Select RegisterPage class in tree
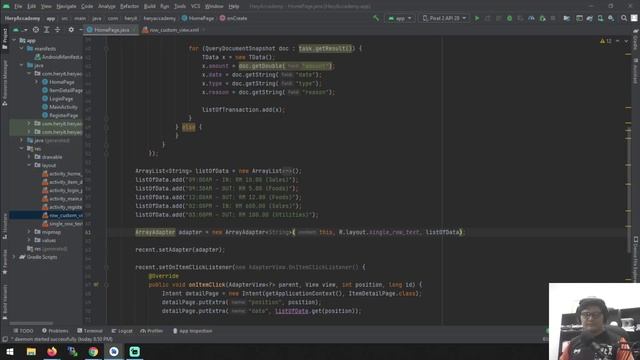 pos(60,116)
